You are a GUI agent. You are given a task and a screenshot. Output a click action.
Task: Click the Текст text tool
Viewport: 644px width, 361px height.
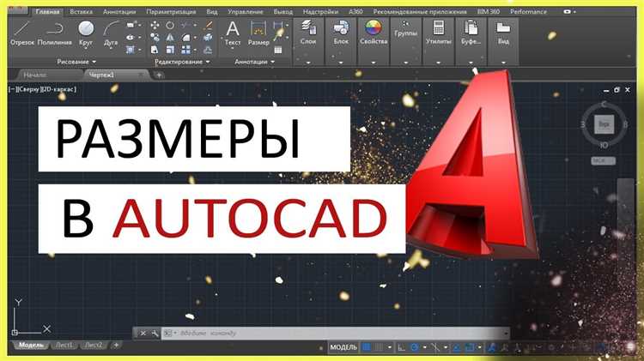(233, 33)
